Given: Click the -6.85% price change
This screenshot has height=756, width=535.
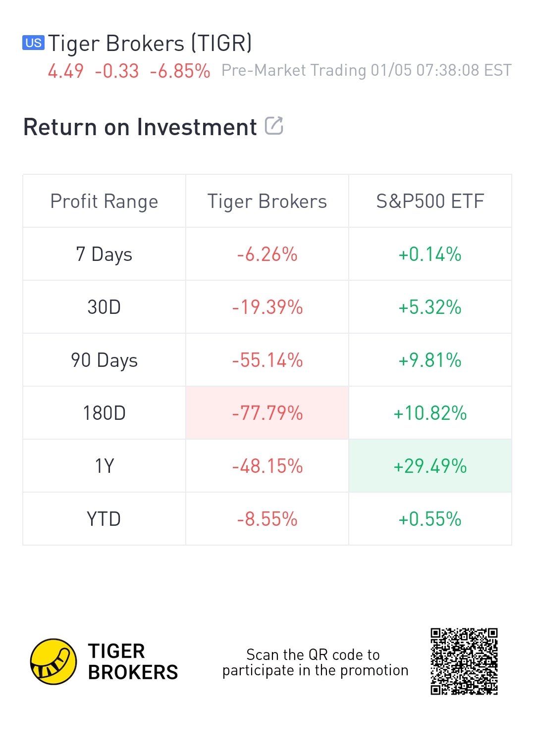Looking at the screenshot, I should [x=180, y=71].
